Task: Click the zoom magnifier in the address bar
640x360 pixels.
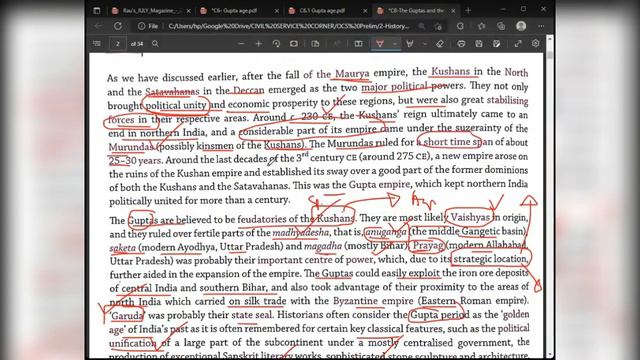Action: pyautogui.click(x=422, y=26)
